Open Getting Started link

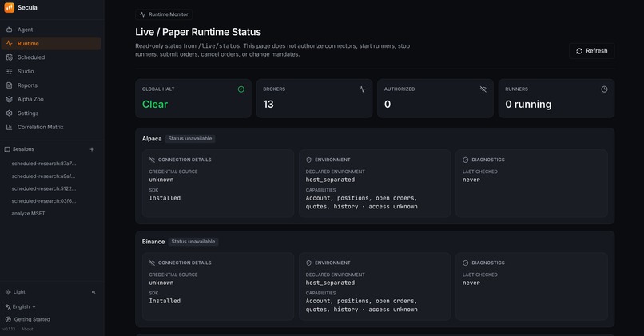tap(27, 319)
